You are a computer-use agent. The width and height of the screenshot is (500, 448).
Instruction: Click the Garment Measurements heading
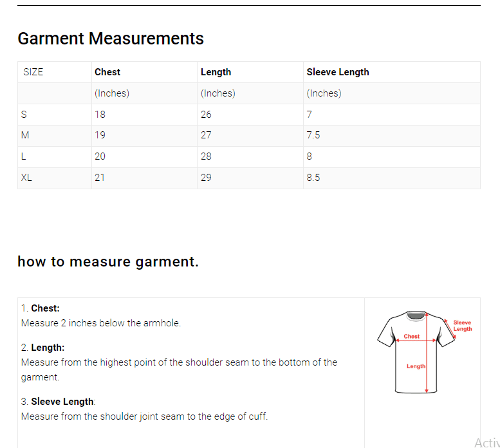(x=111, y=39)
